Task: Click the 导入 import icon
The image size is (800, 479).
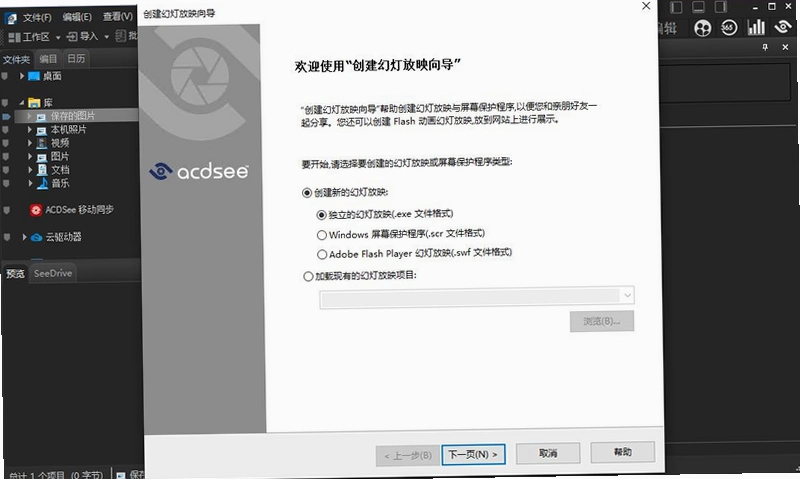Action: point(72,37)
